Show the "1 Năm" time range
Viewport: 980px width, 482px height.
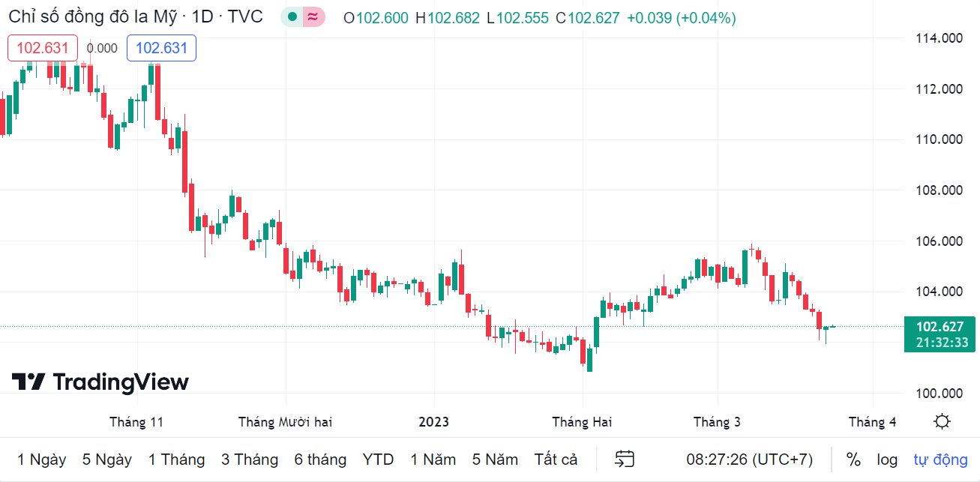point(433,459)
